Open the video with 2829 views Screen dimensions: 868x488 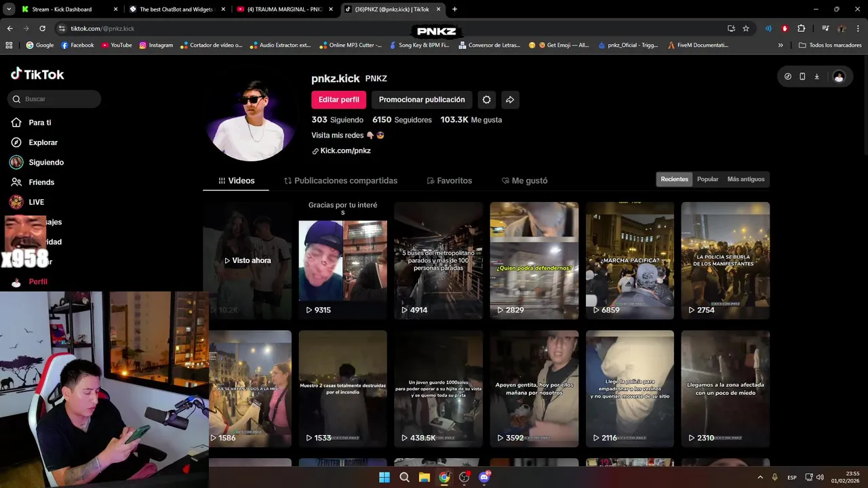click(534, 261)
